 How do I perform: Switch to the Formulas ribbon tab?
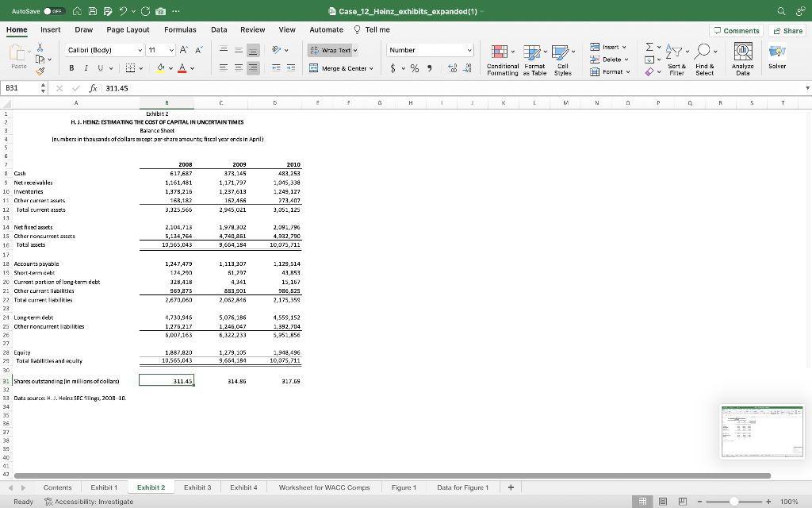[x=180, y=29]
